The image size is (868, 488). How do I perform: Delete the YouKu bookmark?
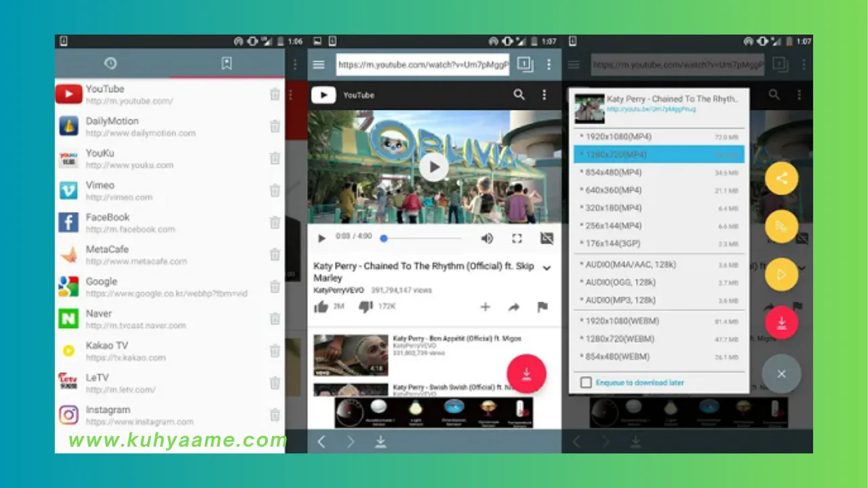coord(275,158)
